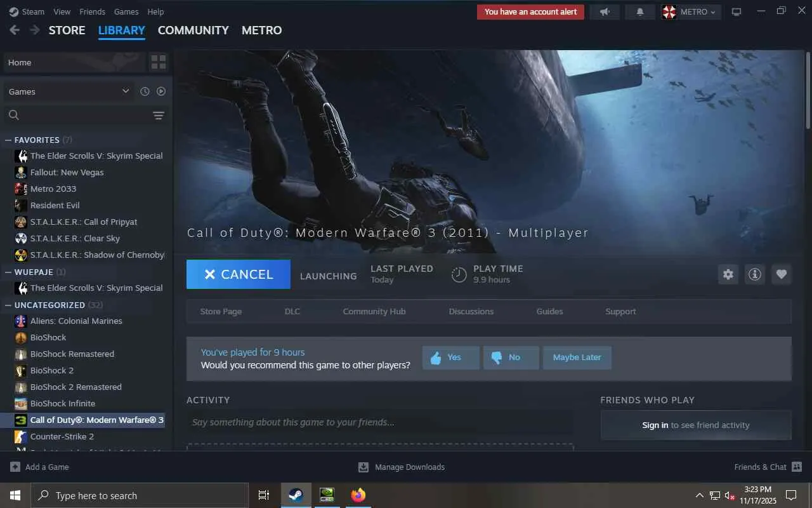Open the Games filter dropdown
Viewport: 812px width, 508px height.
tap(69, 91)
